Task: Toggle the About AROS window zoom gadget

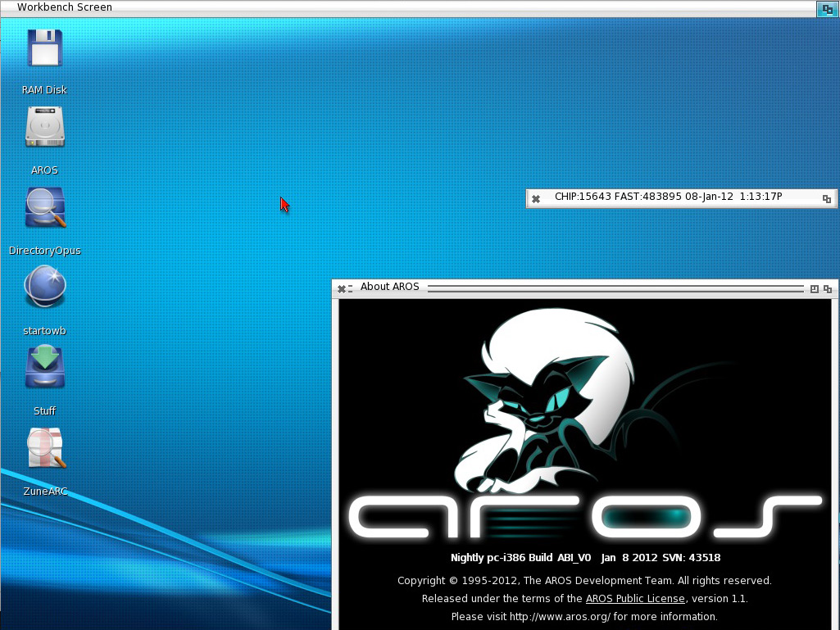Action: point(814,288)
